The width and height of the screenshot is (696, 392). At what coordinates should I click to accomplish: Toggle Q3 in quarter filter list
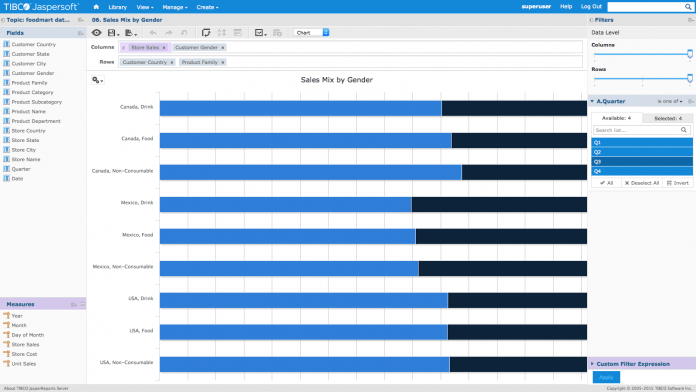click(642, 162)
